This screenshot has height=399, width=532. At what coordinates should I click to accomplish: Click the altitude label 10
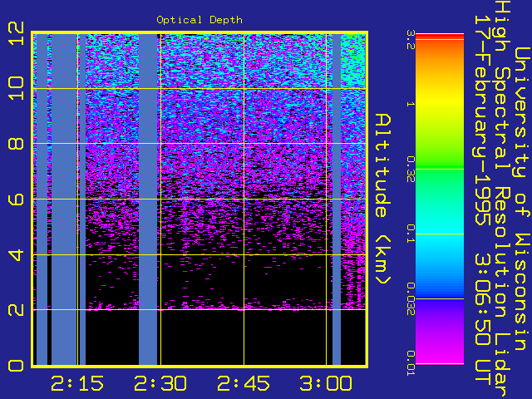coord(16,88)
